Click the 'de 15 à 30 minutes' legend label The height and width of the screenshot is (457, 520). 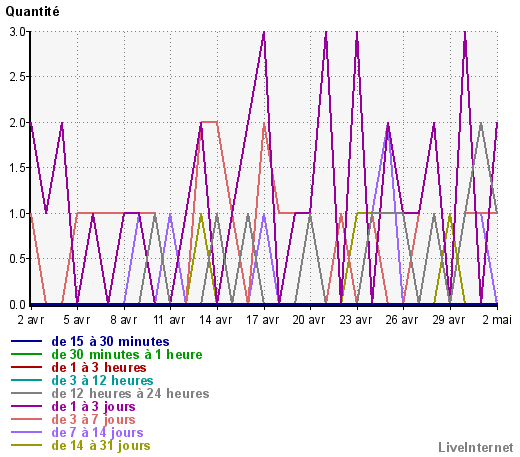tap(110, 342)
